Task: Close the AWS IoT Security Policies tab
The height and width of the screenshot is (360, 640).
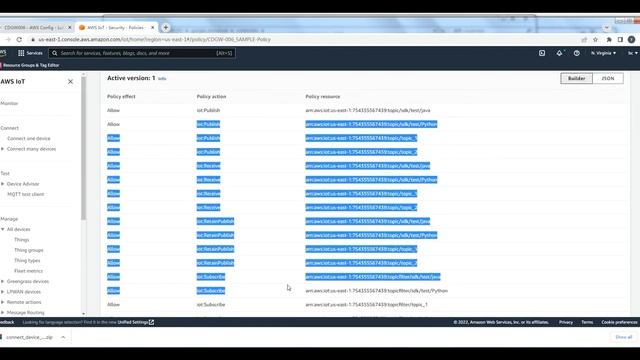Action: [x=153, y=27]
